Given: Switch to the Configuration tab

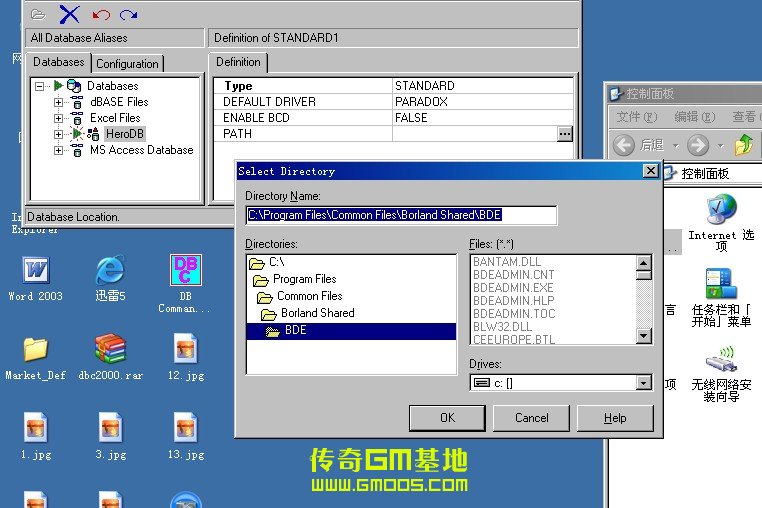Looking at the screenshot, I should [x=127, y=64].
